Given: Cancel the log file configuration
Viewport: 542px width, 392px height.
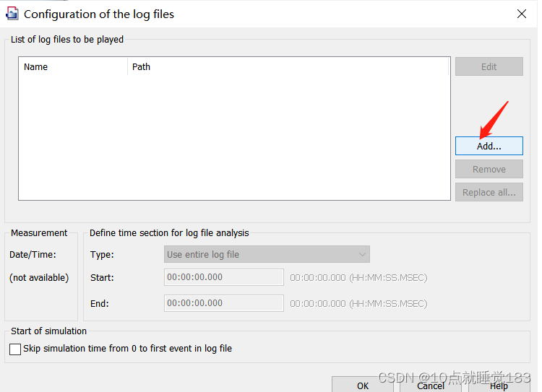Looking at the screenshot, I should click(431, 385).
